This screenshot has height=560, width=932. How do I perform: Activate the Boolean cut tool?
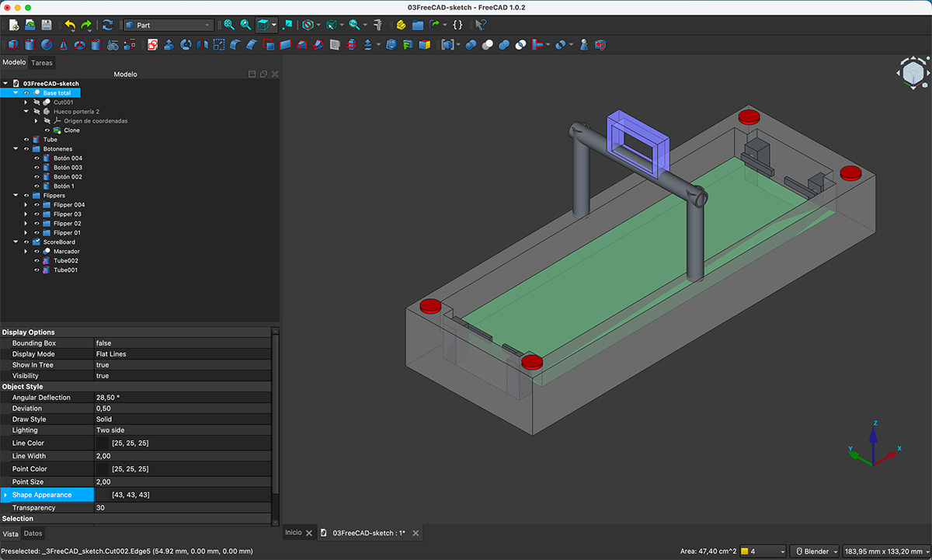click(487, 44)
